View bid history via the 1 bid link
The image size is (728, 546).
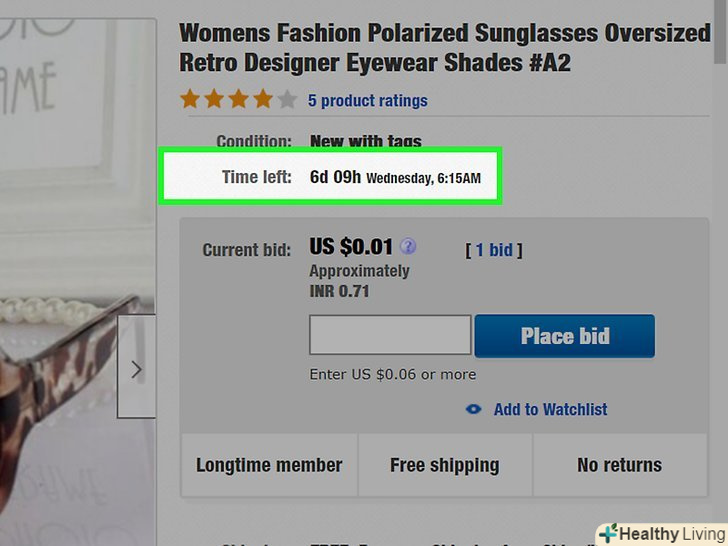(494, 250)
